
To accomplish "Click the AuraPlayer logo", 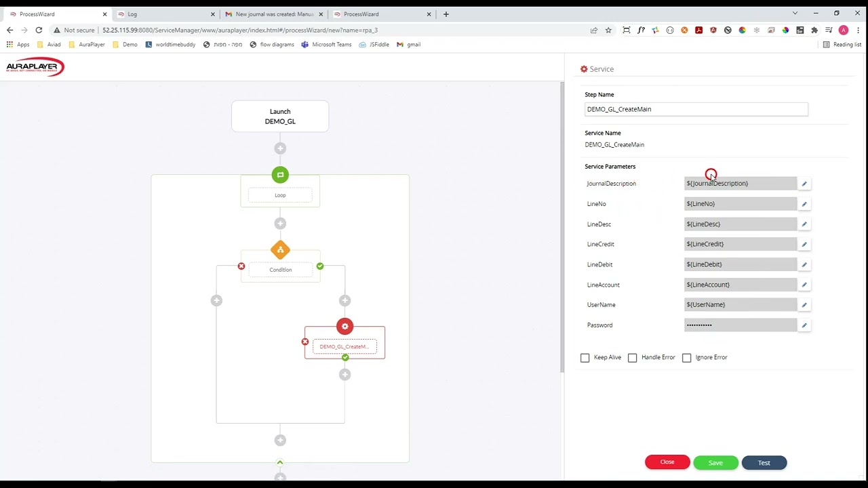I will click(x=35, y=66).
